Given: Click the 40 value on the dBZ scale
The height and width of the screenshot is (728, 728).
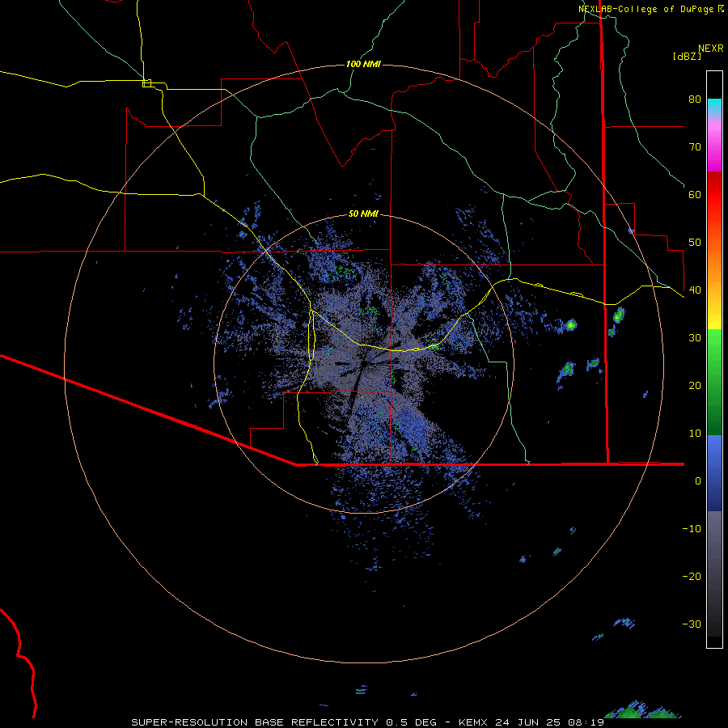Looking at the screenshot, I should (x=695, y=290).
